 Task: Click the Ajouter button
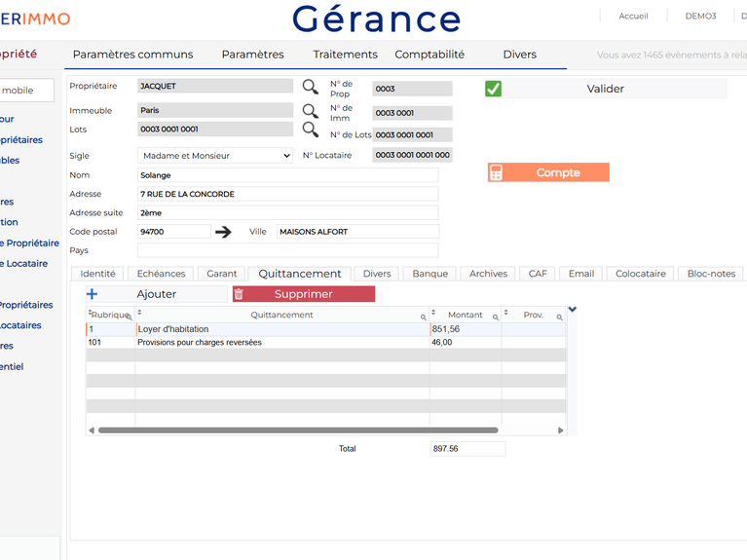(156, 294)
